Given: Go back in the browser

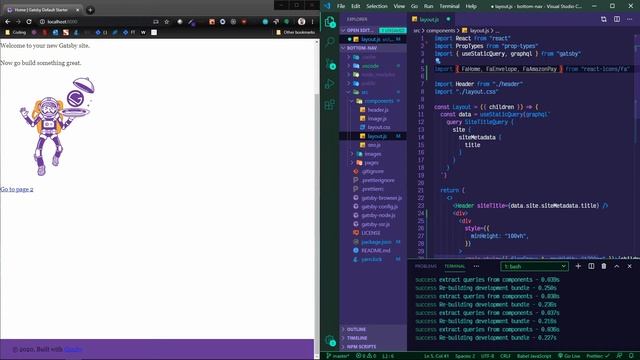Looking at the screenshot, I should point(7,22).
